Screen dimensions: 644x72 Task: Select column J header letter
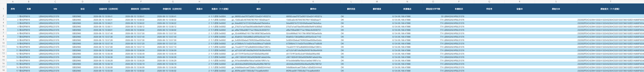(259, 2)
